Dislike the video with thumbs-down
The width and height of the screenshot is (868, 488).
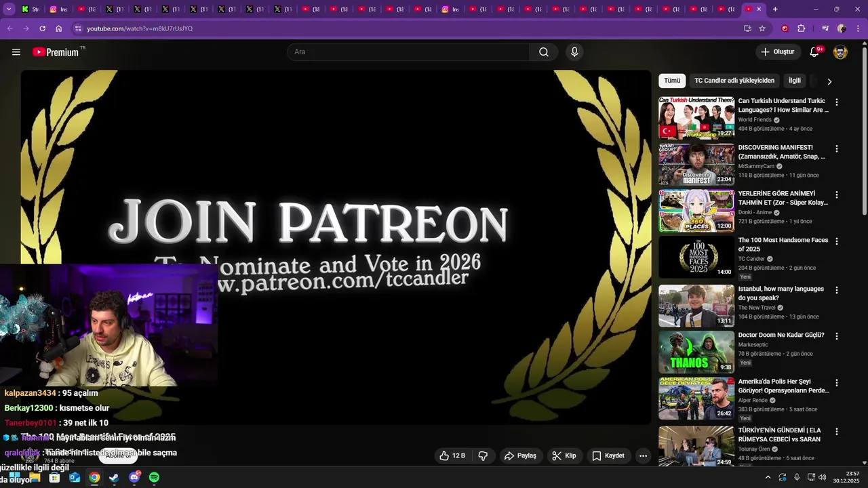(x=483, y=456)
